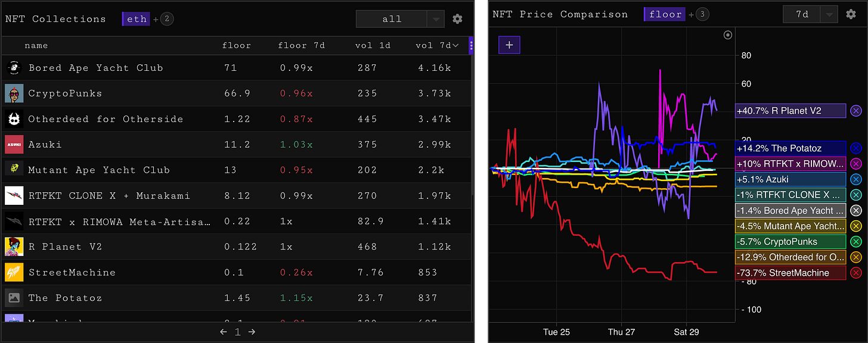
Task: Remove CryptoPunks series from chart
Action: (856, 242)
